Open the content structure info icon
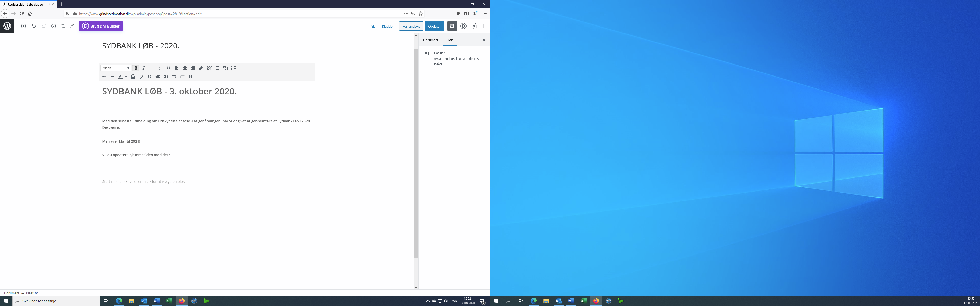This screenshot has width=980, height=306. [54, 26]
